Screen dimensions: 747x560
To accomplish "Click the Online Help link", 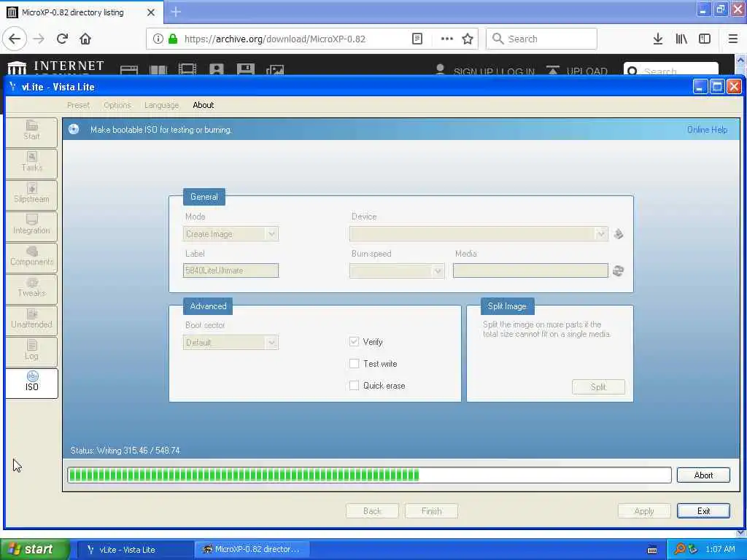I will [707, 130].
